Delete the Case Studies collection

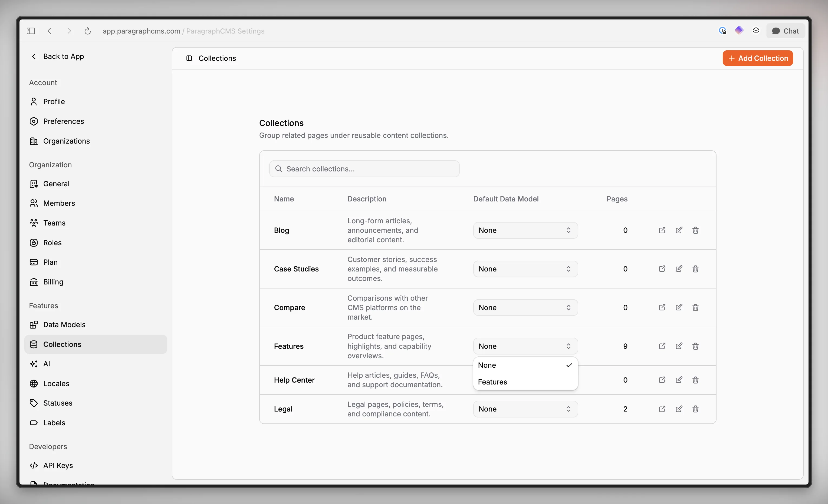pos(695,269)
